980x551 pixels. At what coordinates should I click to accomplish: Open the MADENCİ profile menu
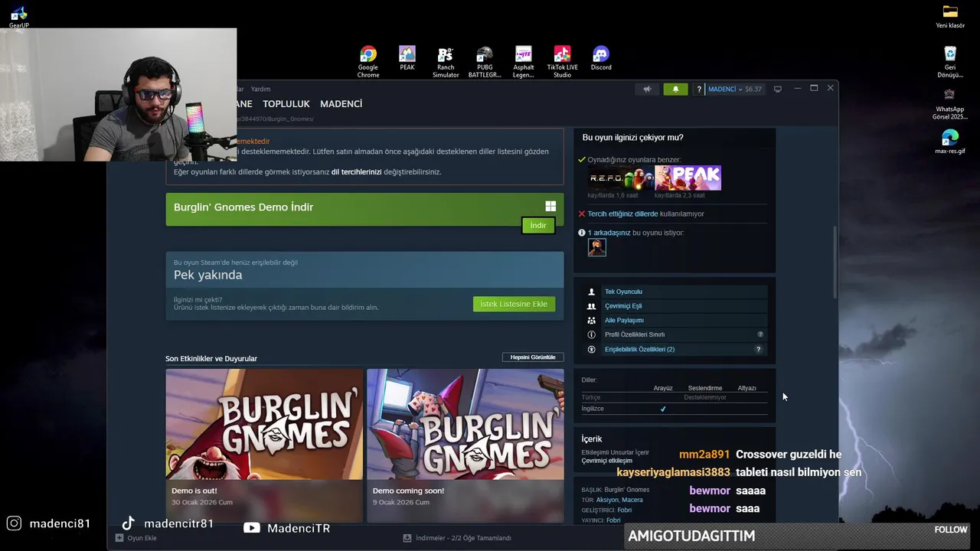click(341, 103)
